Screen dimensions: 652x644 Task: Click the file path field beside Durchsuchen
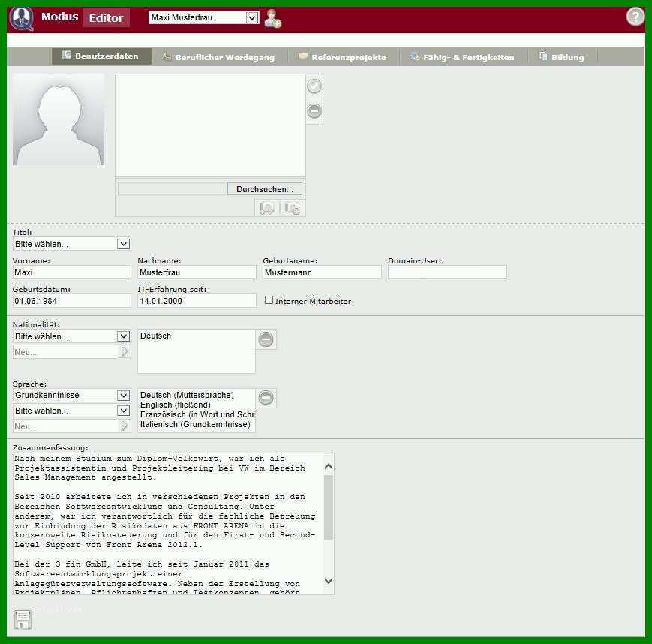pos(173,189)
